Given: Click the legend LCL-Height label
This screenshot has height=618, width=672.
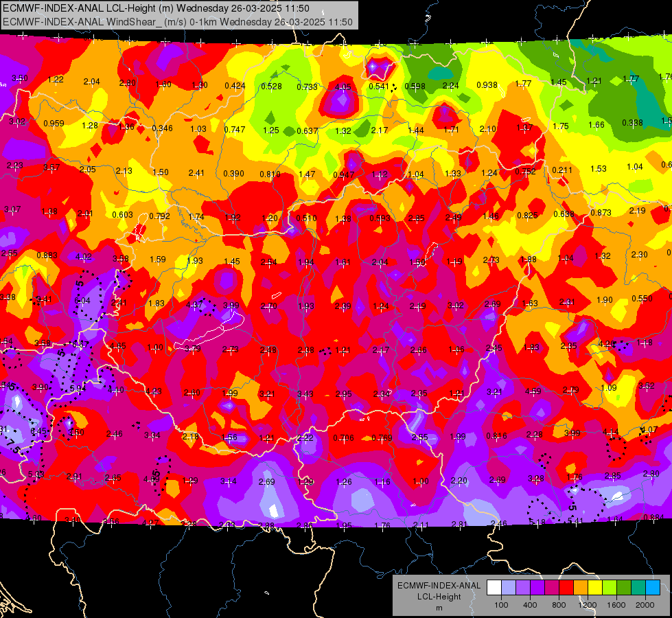Looking at the screenshot, I should pos(439,597).
